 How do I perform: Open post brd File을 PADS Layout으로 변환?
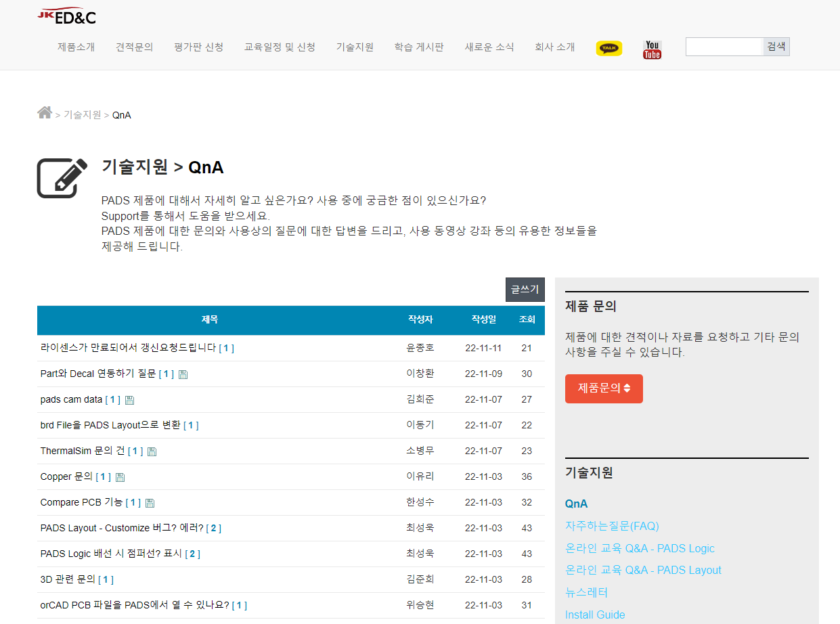110,425
